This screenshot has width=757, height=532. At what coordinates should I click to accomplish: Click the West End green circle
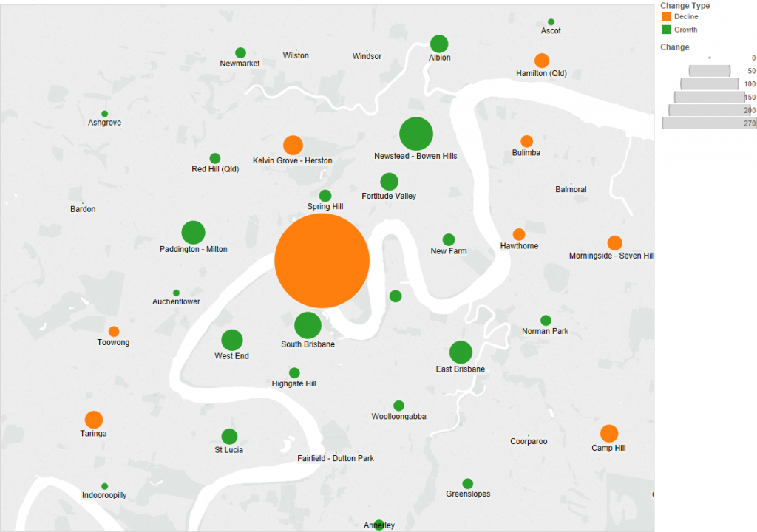click(232, 340)
